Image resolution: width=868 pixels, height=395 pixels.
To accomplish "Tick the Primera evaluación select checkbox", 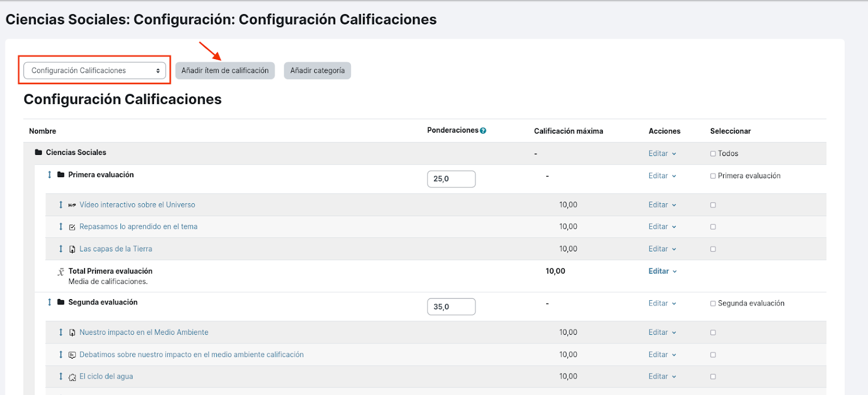I will pyautogui.click(x=713, y=176).
